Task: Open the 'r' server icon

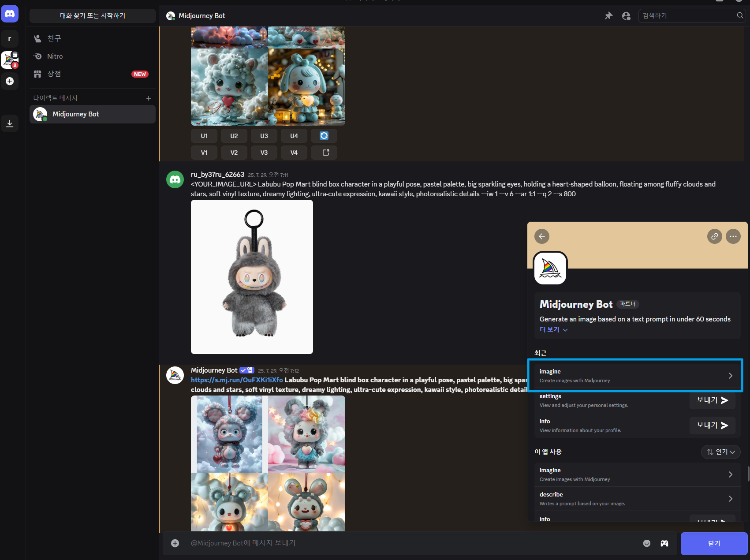Action: tap(10, 39)
